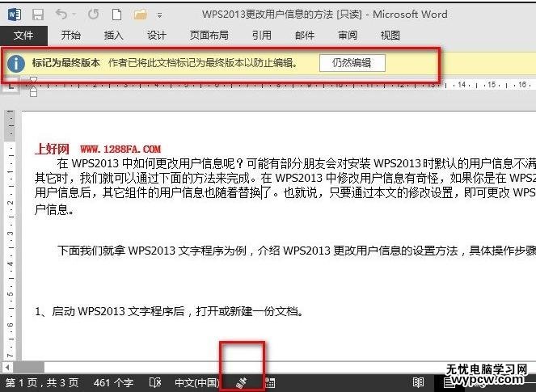Switch to the 审阅 ribbon tab
This screenshot has height=392, width=536.
coord(348,36)
